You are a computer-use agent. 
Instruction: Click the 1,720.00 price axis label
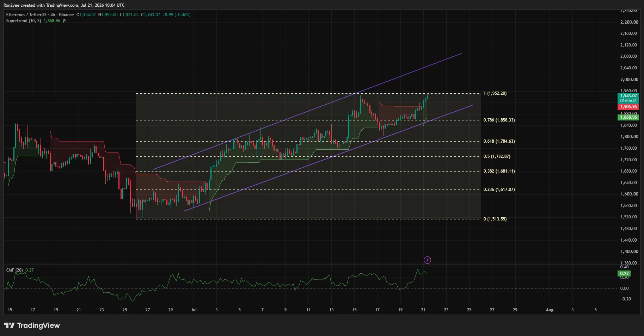628,160
